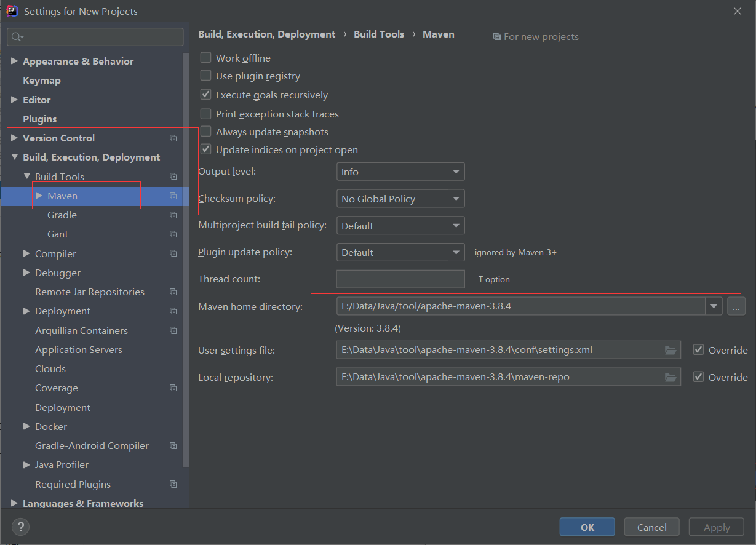Click the project-level icon next to Compiler
This screenshot has width=756, height=545.
click(x=173, y=253)
